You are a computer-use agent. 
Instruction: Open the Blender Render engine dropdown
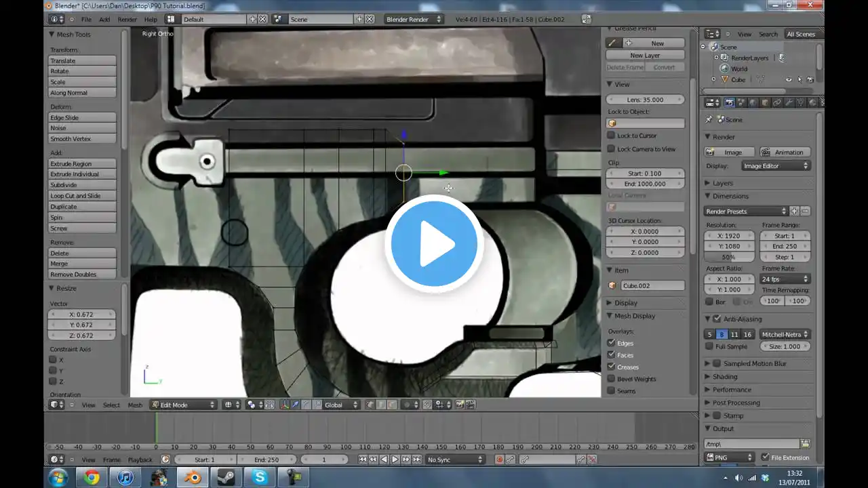click(414, 19)
